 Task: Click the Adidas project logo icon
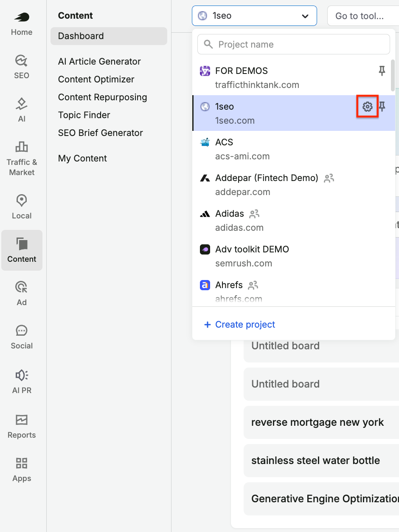pos(205,214)
